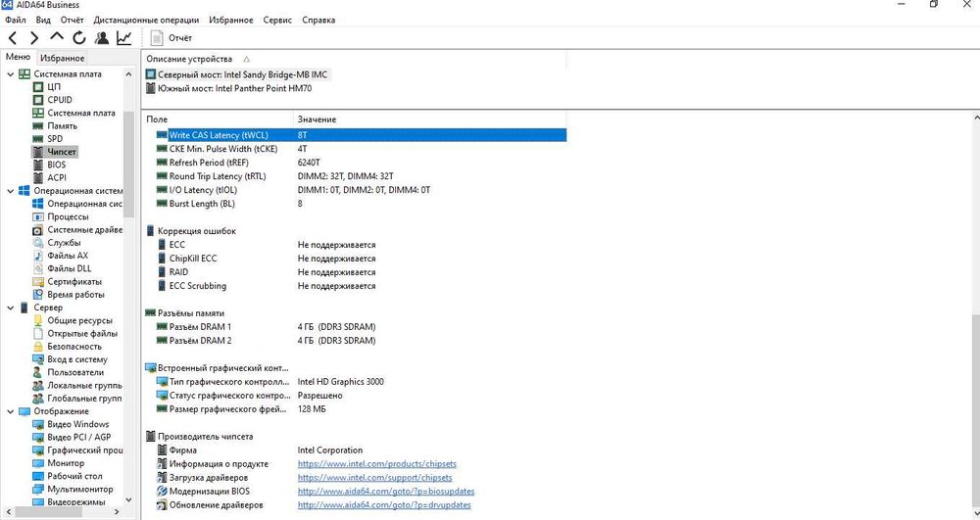
Task: Switch to the Меню sidebar tab
Action: [x=18, y=57]
